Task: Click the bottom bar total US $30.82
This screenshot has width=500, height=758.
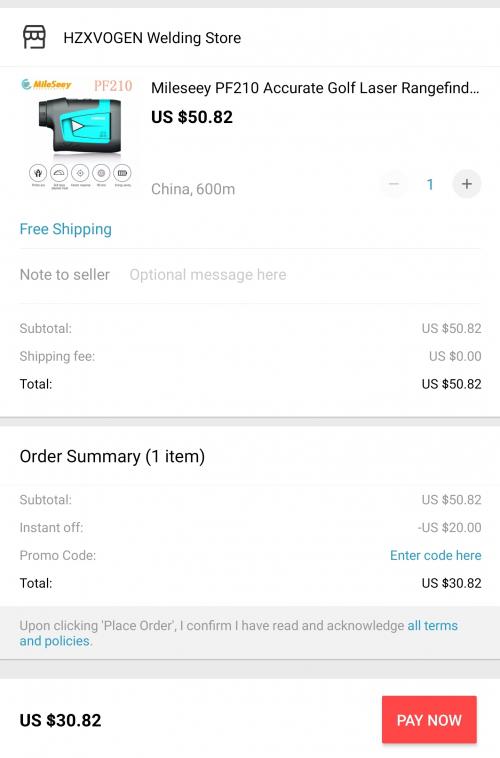Action: tap(60, 720)
